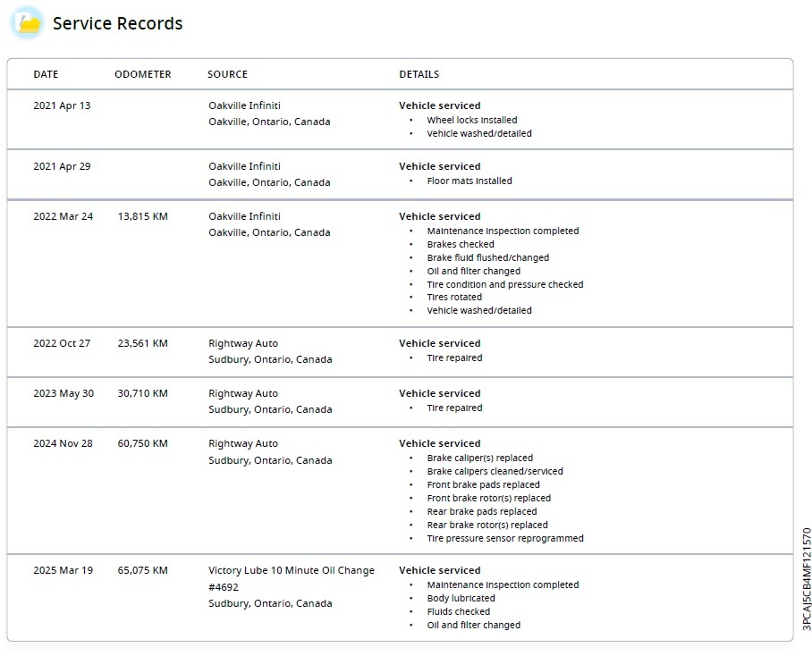Click Victory Lube 10 Minute Oil Change source

[292, 570]
